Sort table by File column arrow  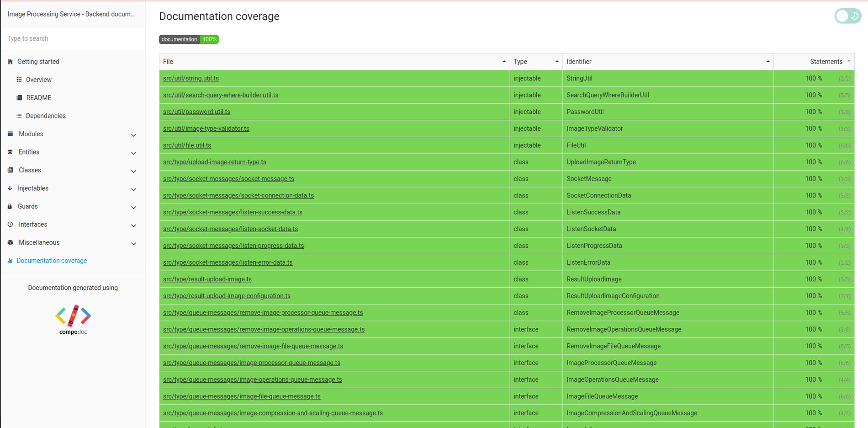tap(504, 61)
